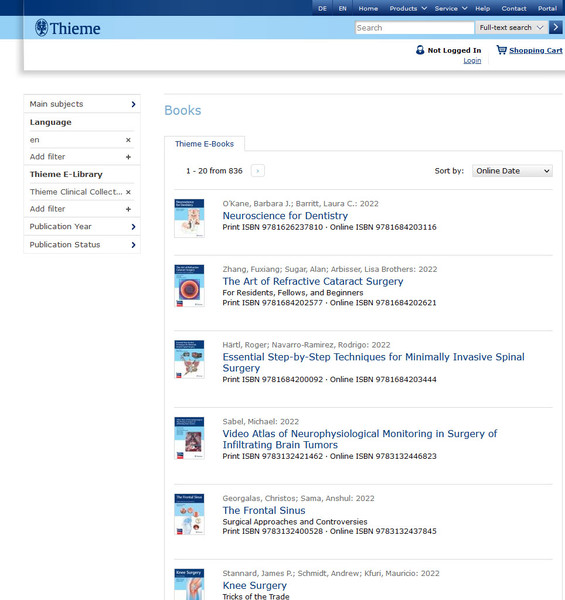Viewport: 565px width, 600px height.
Task: Click author line 'Sabel, Michael: 2022'
Action: click(261, 421)
